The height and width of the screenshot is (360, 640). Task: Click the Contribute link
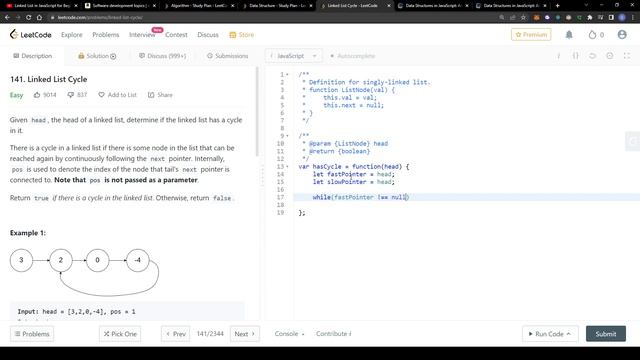(x=333, y=334)
